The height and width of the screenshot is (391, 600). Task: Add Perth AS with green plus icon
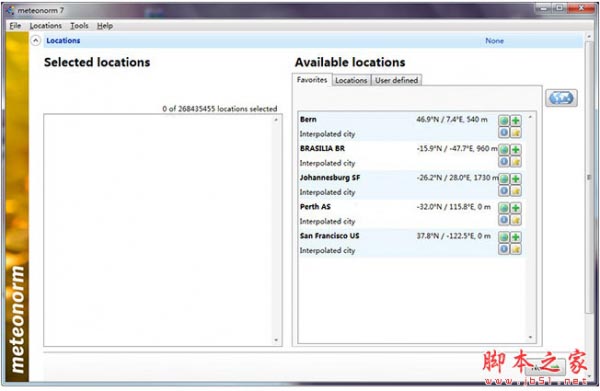point(516,208)
